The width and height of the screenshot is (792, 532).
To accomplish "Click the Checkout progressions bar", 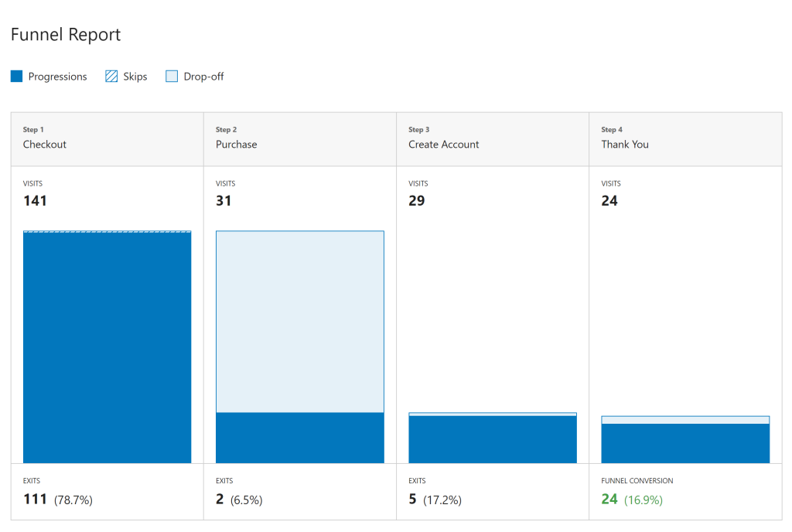I will (x=107, y=348).
